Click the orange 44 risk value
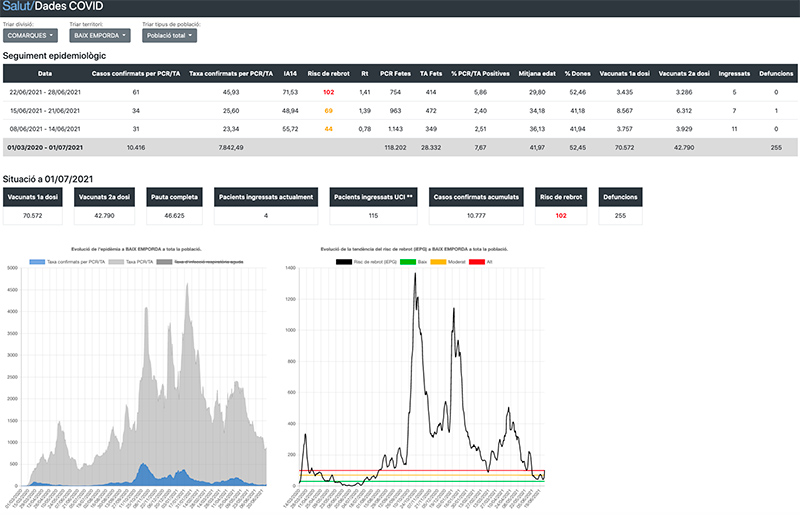Viewport: 800px width, 515px height. coord(329,129)
